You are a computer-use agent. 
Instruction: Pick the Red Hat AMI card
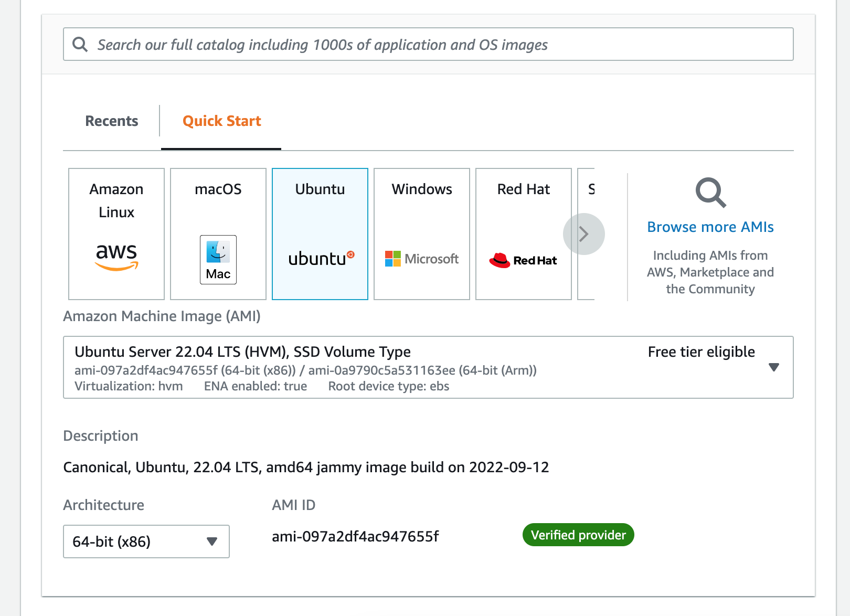[x=524, y=234]
